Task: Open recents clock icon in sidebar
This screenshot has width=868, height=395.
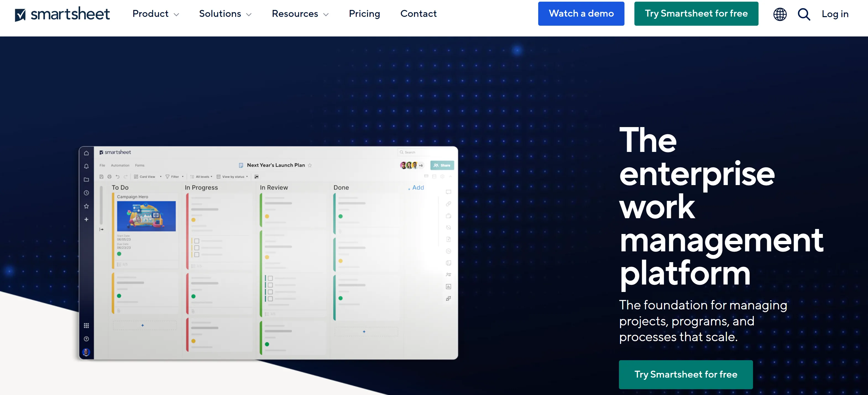Action: tap(86, 193)
